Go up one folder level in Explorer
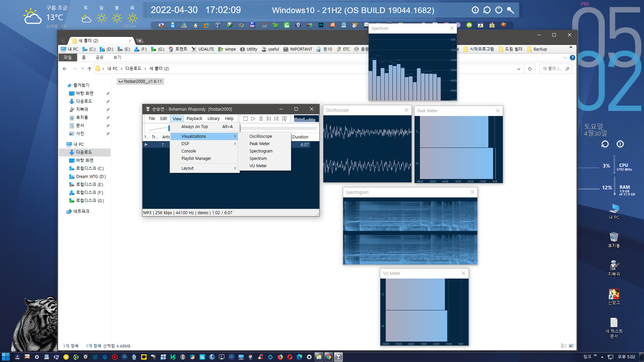The width and height of the screenshot is (644, 362). click(90, 69)
